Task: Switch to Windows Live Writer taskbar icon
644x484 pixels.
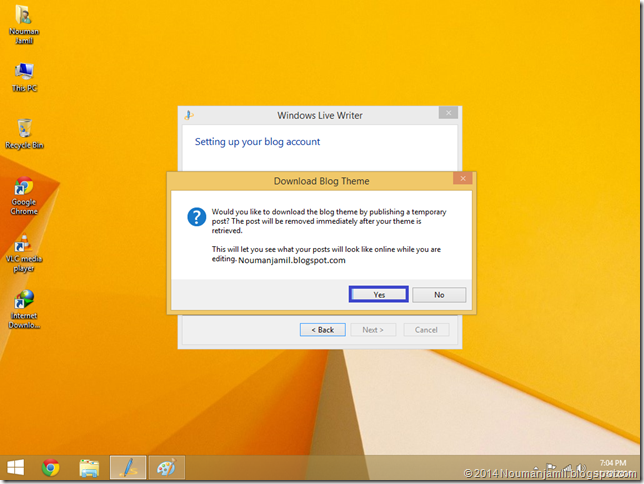Action: point(128,467)
